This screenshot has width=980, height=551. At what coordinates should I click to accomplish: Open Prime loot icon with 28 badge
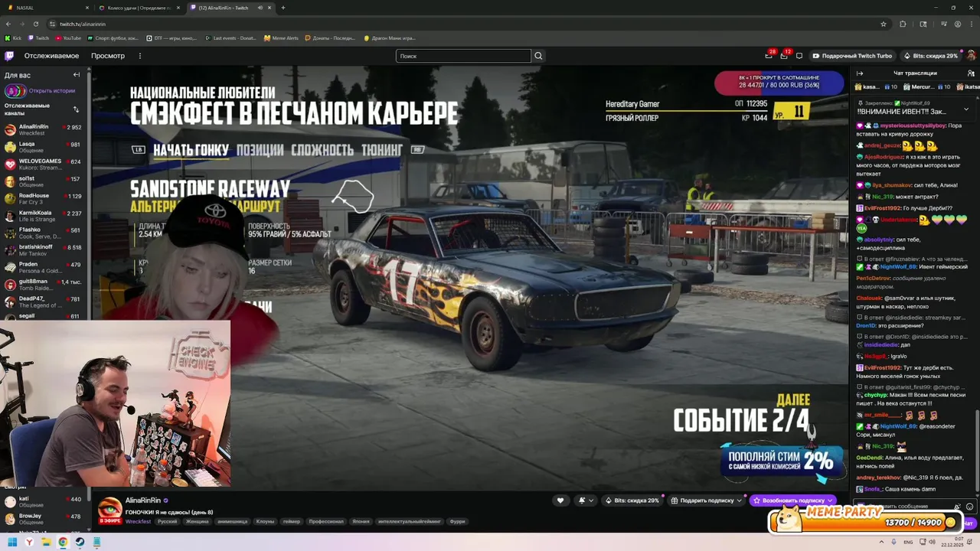[769, 56]
